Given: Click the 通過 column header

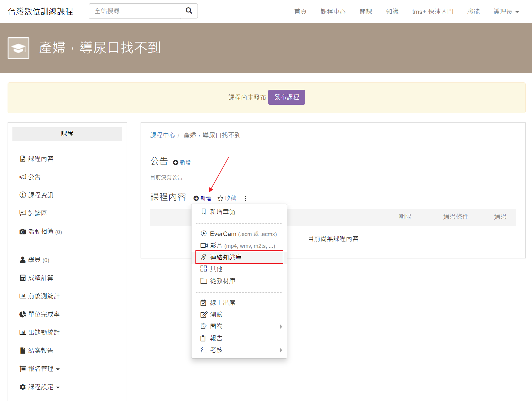Looking at the screenshot, I should click(x=500, y=217).
